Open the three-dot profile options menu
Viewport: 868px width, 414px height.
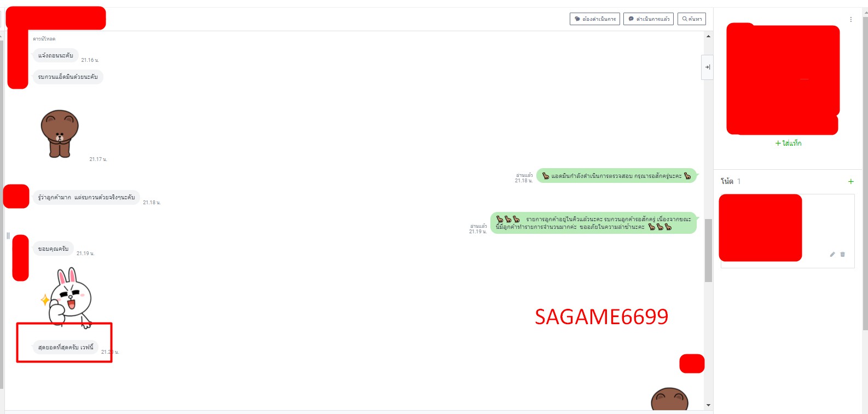[850, 20]
